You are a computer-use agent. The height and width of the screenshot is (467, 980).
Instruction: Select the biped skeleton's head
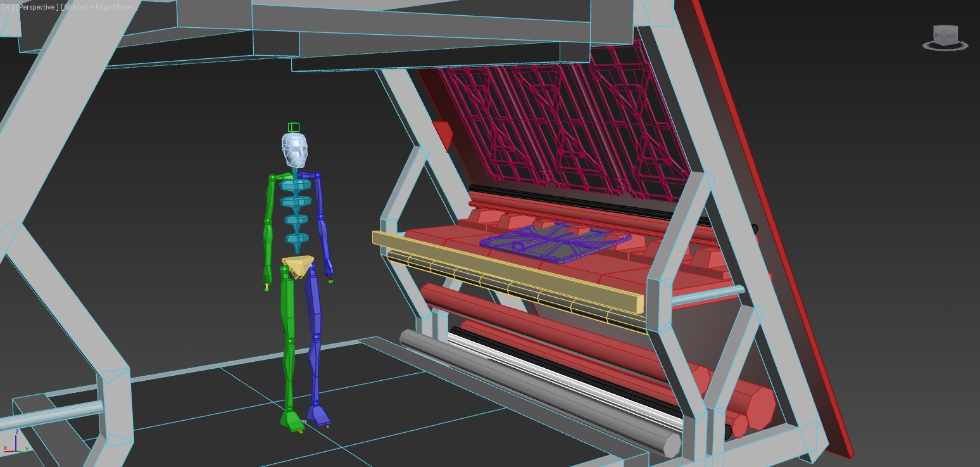coord(294,150)
